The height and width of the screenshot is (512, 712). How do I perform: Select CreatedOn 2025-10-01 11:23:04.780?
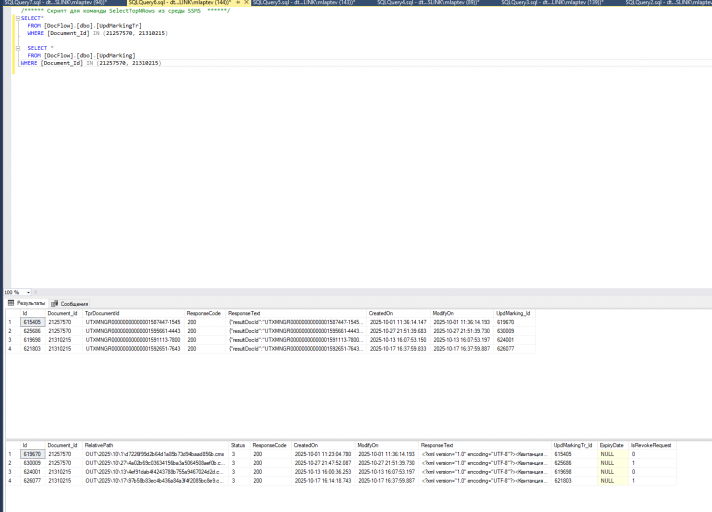[x=323, y=454]
